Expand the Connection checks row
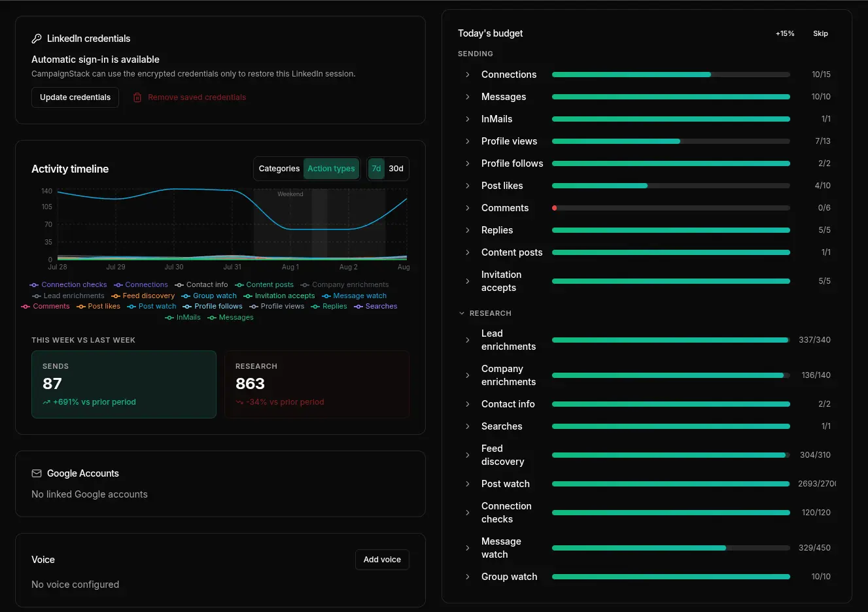 click(x=467, y=513)
